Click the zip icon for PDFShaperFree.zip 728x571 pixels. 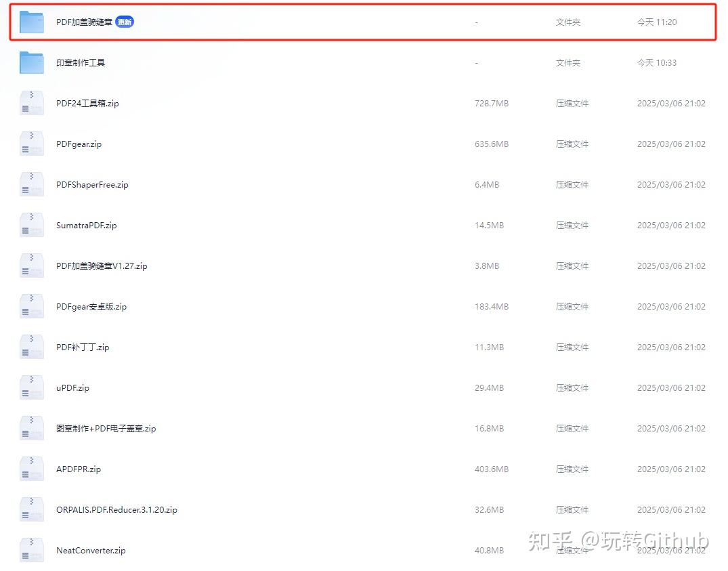32,184
